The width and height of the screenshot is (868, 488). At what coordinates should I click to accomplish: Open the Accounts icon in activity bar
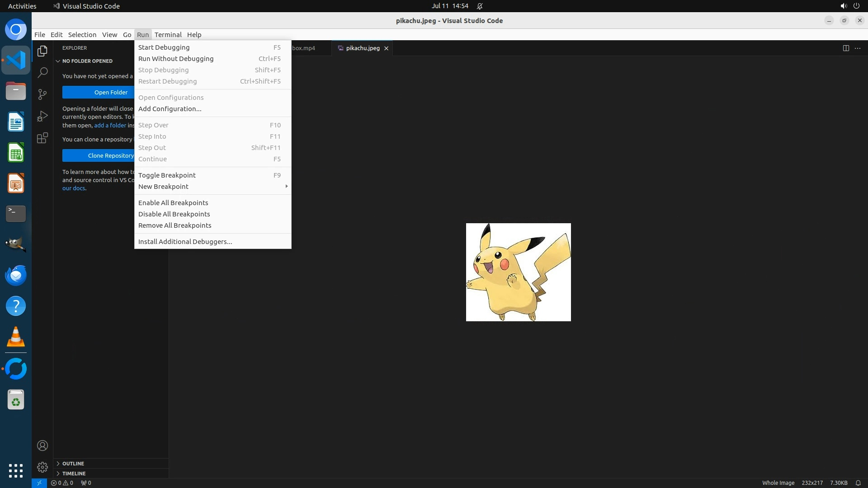coord(42,446)
